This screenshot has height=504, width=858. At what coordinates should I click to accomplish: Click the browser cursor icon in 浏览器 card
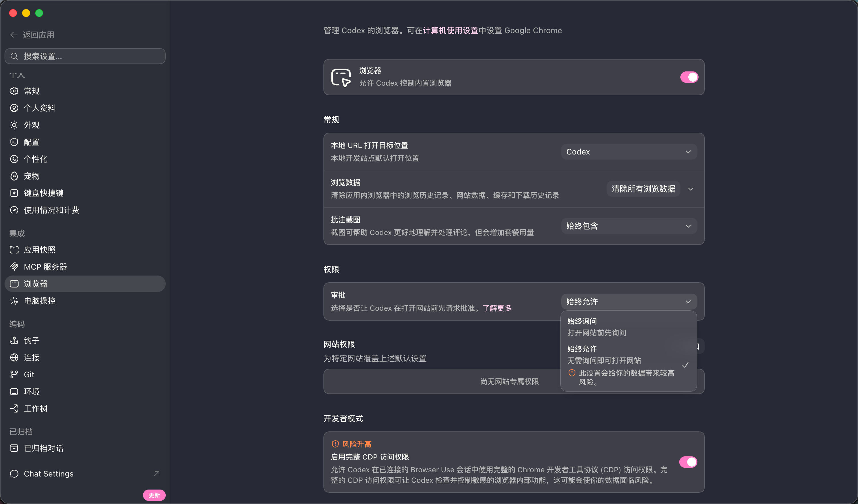[x=341, y=78]
